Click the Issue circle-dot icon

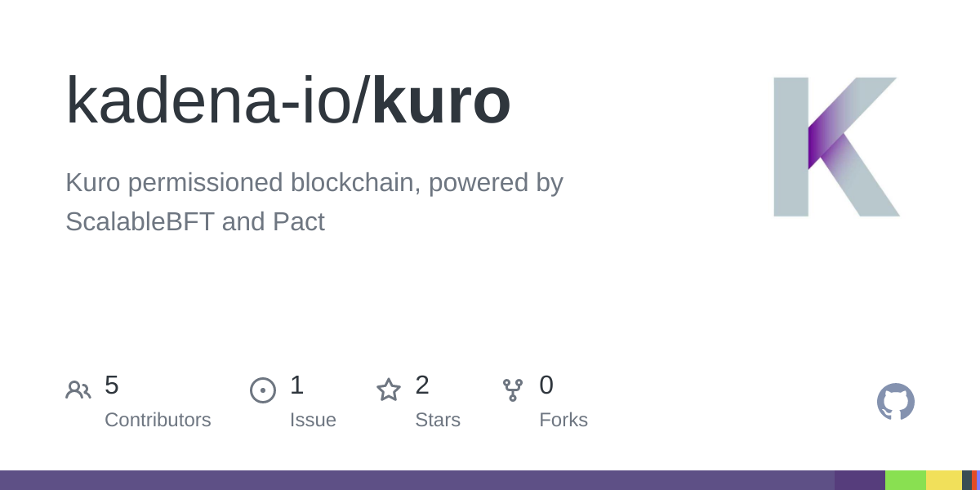click(263, 390)
